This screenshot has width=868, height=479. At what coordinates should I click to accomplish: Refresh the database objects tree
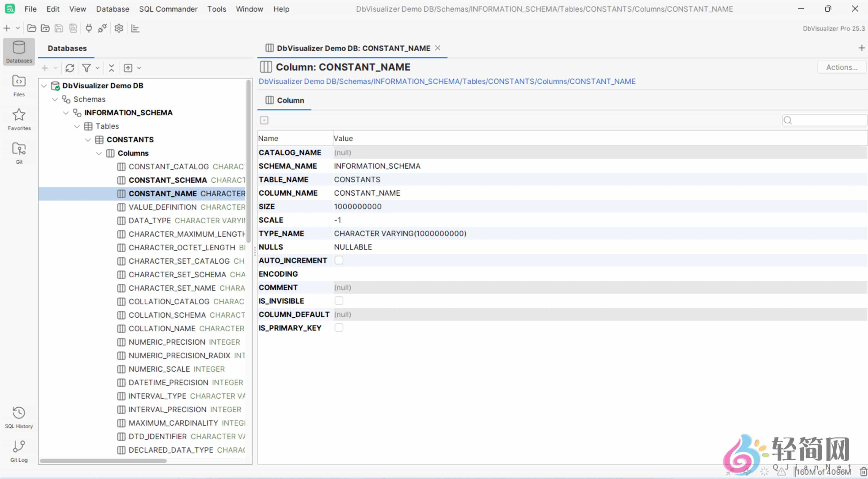[x=70, y=68]
